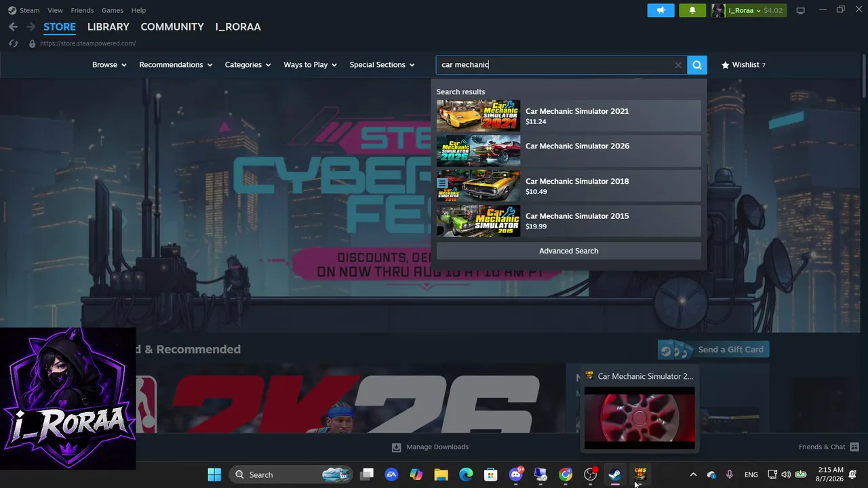
Task: Click the megaphone announcements icon
Action: click(x=660, y=10)
